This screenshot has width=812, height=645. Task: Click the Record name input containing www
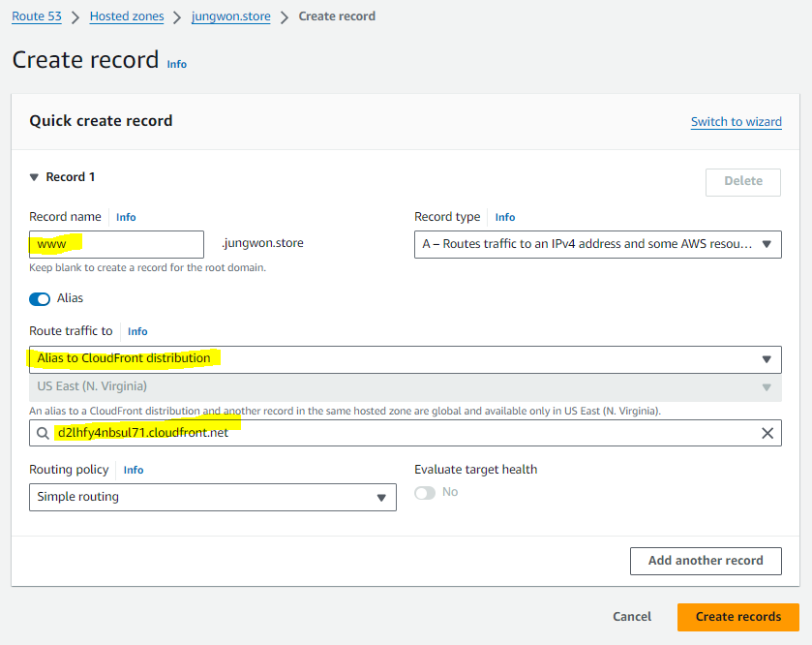point(116,244)
